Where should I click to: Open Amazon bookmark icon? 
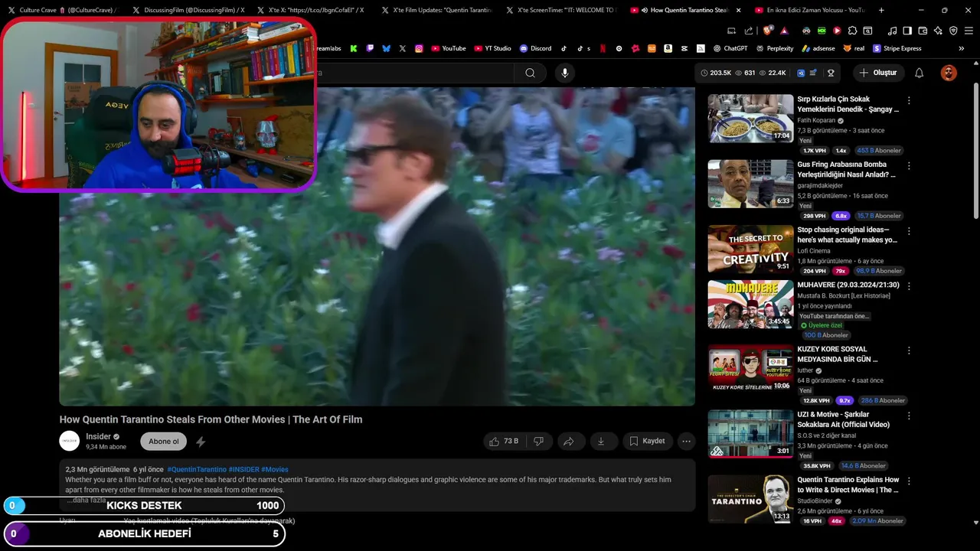(x=668, y=48)
